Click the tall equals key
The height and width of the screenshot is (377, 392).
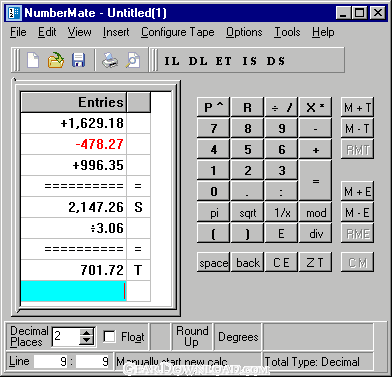(315, 181)
